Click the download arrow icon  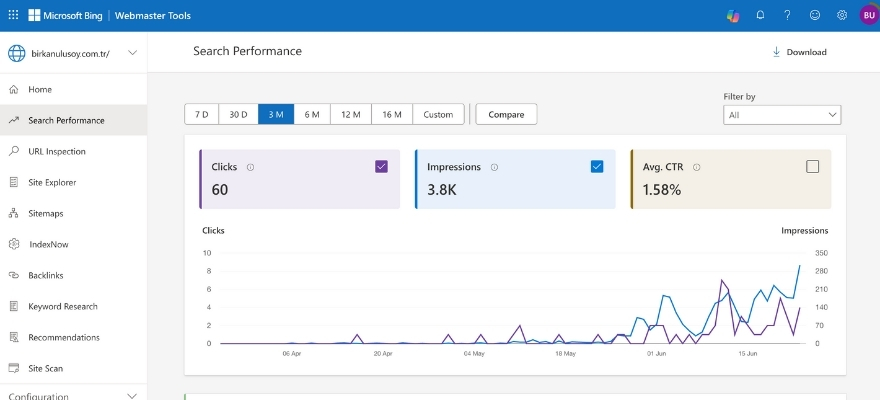[x=777, y=52]
